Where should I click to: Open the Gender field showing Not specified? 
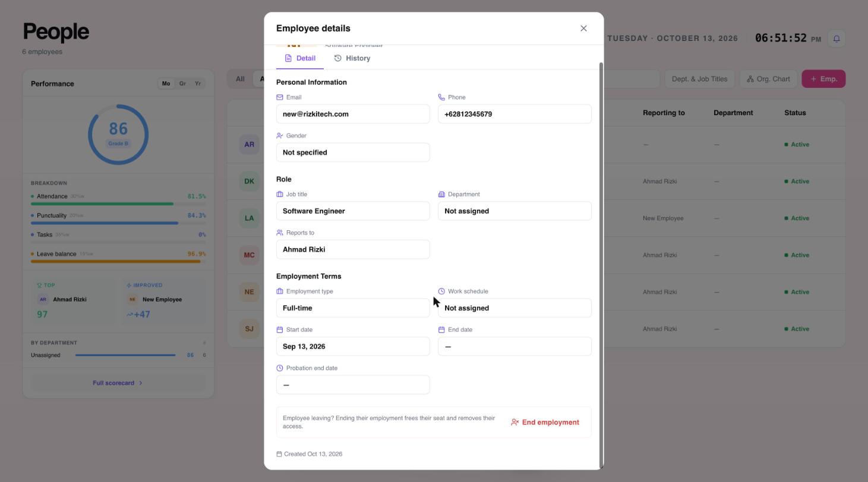pyautogui.click(x=353, y=153)
